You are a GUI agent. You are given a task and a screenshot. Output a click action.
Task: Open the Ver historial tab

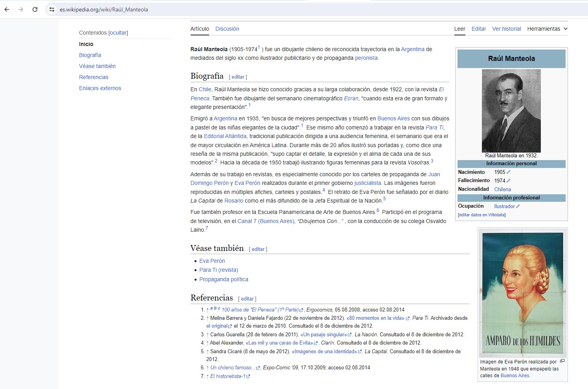[x=507, y=29]
